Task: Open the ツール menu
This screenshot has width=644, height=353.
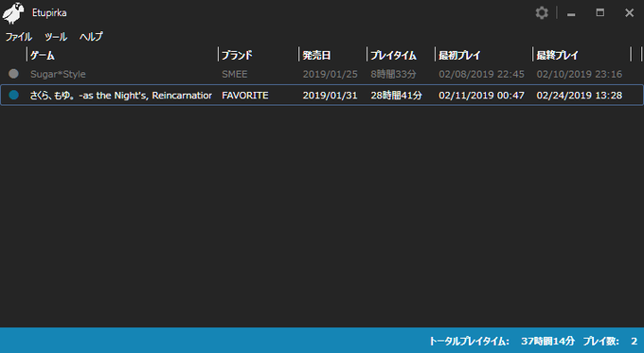Action: pos(56,37)
